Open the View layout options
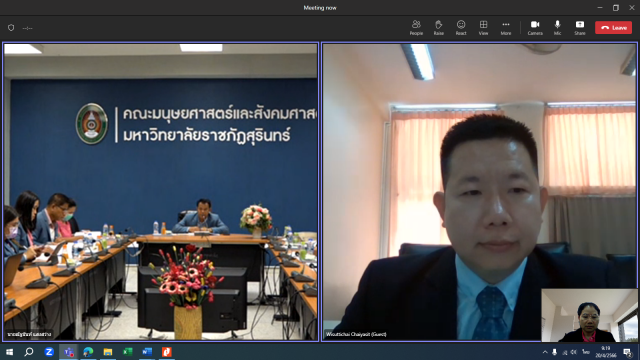640x360 pixels. (483, 28)
